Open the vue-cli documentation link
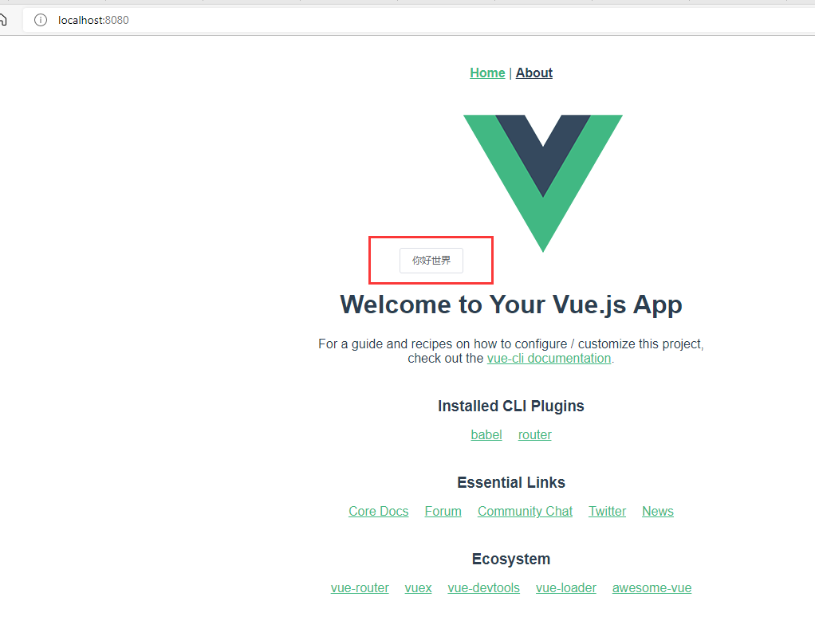This screenshot has height=644, width=815. (x=549, y=359)
